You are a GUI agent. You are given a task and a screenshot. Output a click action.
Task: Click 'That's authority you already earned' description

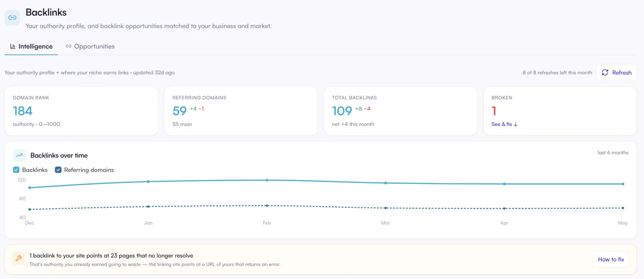point(155,265)
